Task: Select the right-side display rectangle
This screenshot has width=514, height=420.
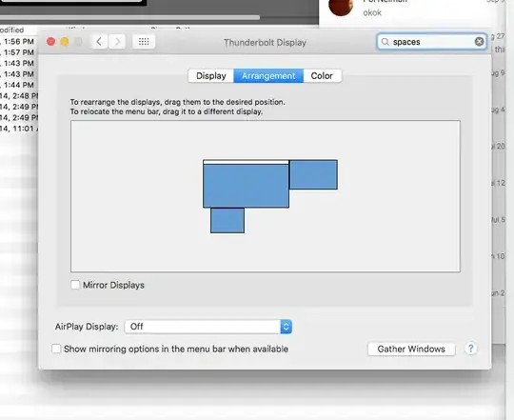Action: (x=313, y=174)
